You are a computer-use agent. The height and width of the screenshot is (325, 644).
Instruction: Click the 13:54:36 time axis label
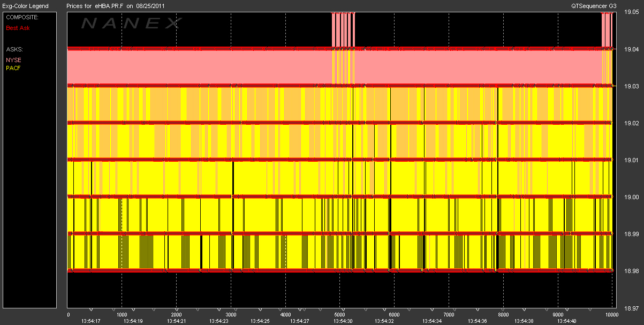[x=477, y=321]
